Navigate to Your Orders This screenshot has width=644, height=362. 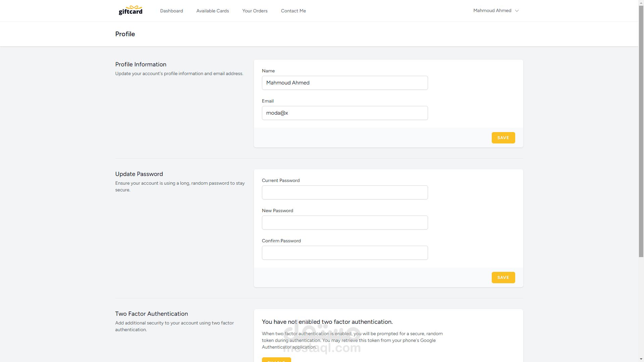click(x=255, y=11)
